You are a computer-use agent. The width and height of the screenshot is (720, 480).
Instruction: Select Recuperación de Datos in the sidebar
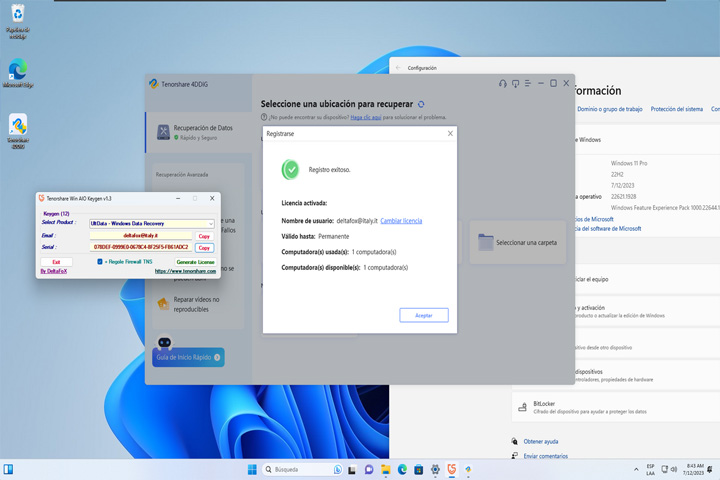point(198,132)
